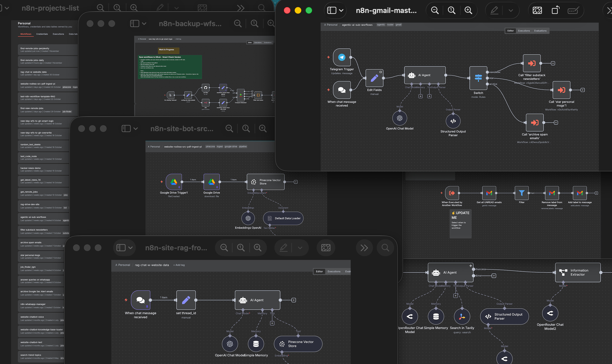Open the Credentials tab in Personal projects

tap(42, 34)
